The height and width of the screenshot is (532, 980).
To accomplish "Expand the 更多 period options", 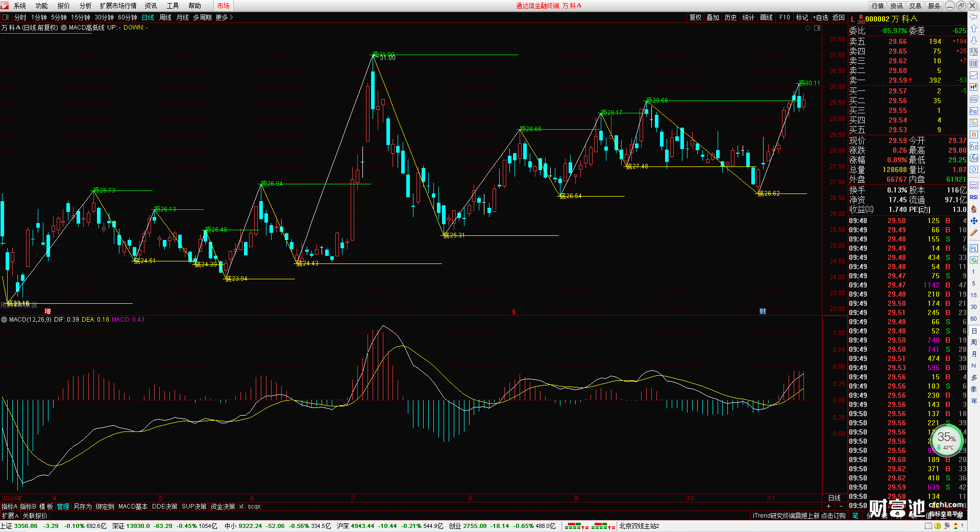I will pyautogui.click(x=224, y=17).
